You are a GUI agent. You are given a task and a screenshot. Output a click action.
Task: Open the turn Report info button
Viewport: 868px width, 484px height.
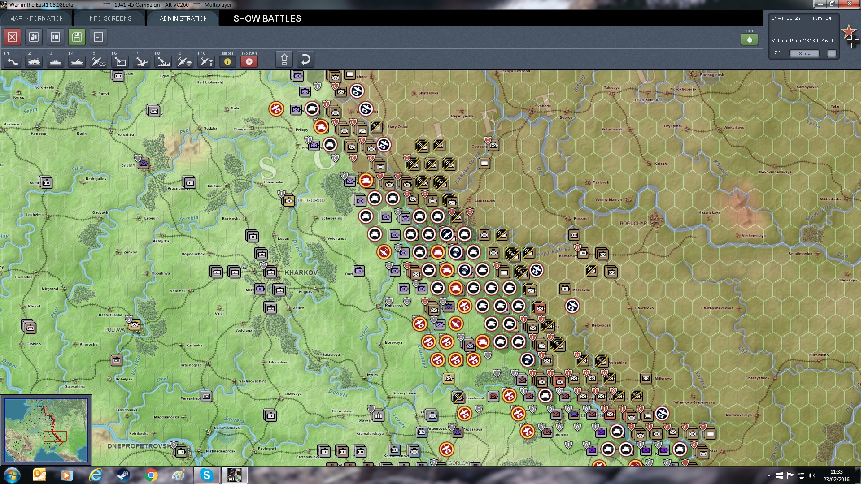click(x=228, y=61)
